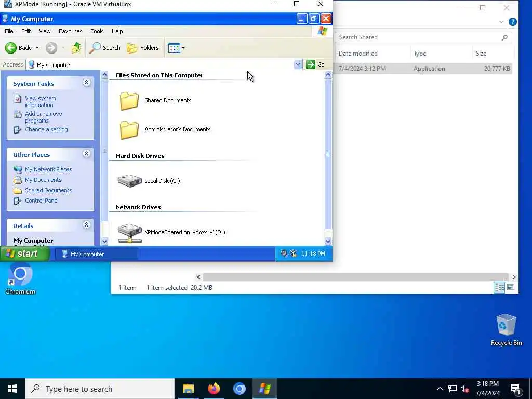Select the Shared Documents folder icon
The image size is (532, 399).
pyautogui.click(x=129, y=101)
